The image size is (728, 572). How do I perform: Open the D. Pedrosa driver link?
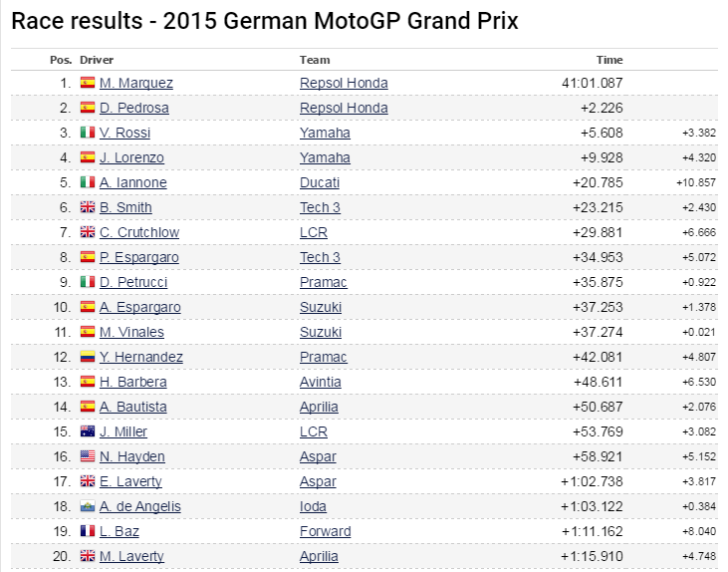[133, 108]
